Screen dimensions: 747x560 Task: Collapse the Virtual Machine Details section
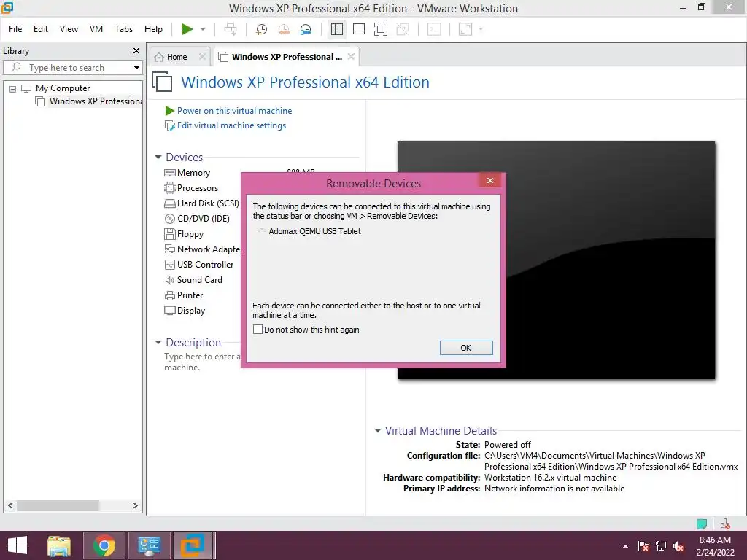pyautogui.click(x=378, y=430)
